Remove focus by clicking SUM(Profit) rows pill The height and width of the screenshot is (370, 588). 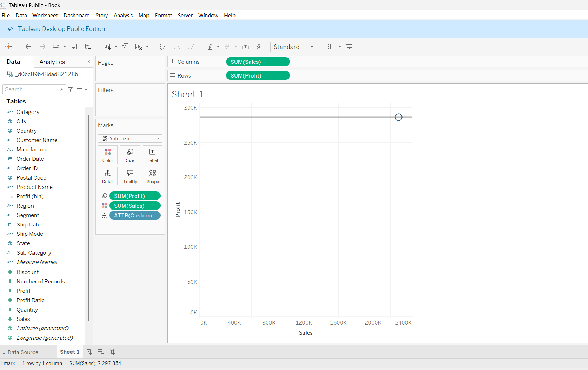pos(257,75)
